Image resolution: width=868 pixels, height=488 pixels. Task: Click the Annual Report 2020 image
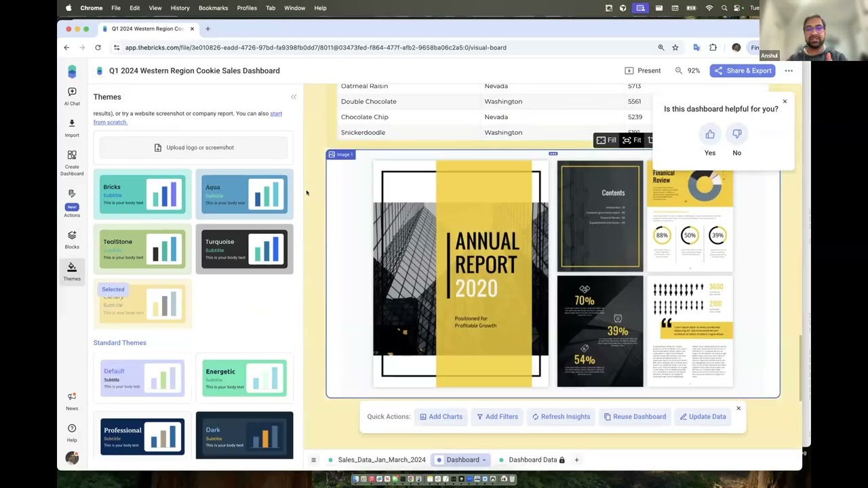click(x=553, y=274)
